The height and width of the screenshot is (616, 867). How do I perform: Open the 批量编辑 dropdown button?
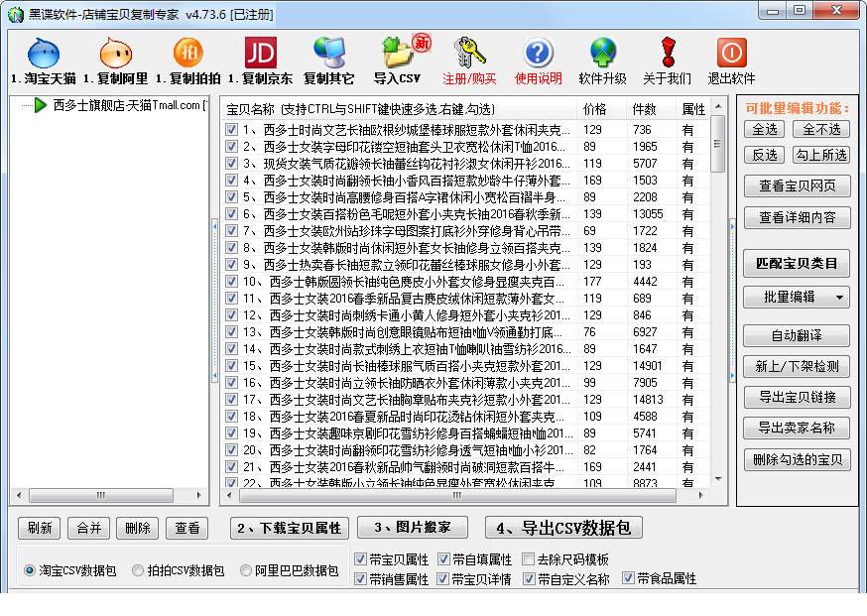(797, 297)
